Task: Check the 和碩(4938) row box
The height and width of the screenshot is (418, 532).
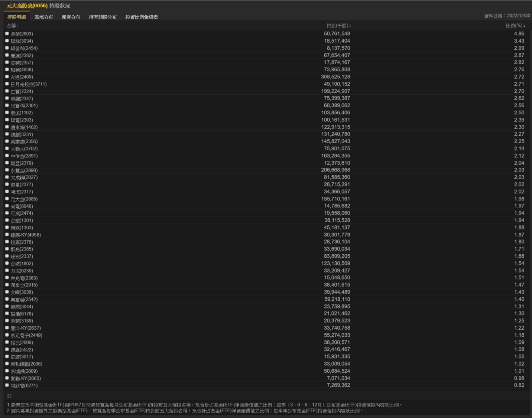Action: click(7, 69)
